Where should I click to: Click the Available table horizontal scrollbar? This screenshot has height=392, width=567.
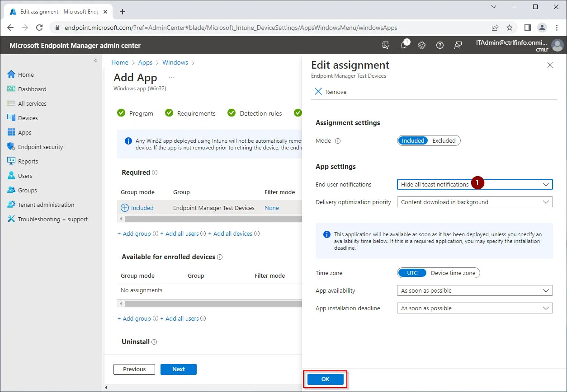(x=213, y=303)
